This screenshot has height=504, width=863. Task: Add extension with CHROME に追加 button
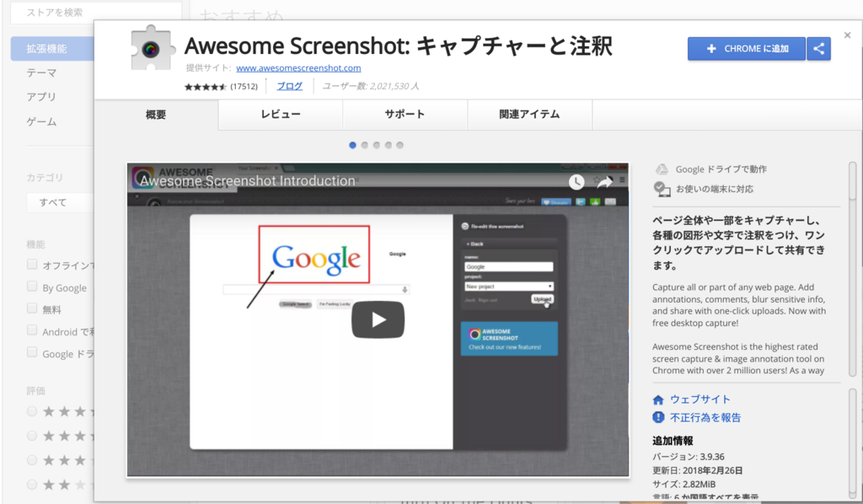(x=747, y=48)
